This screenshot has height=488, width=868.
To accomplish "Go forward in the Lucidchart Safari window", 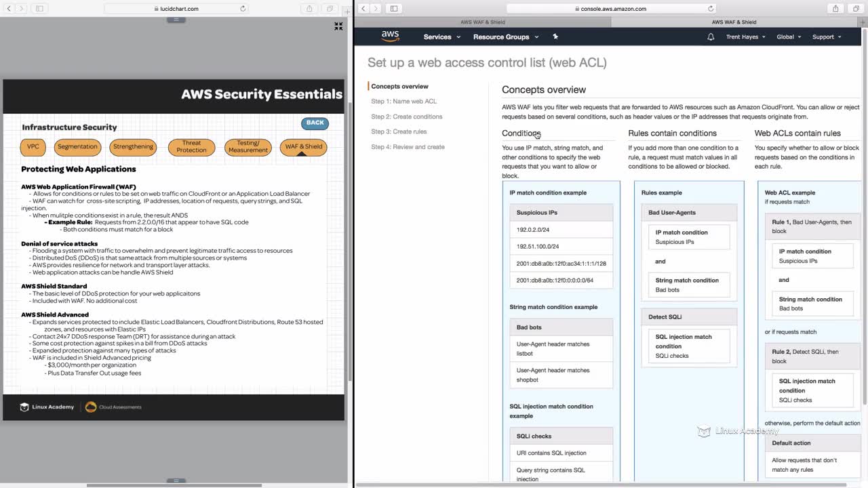I will click(21, 9).
